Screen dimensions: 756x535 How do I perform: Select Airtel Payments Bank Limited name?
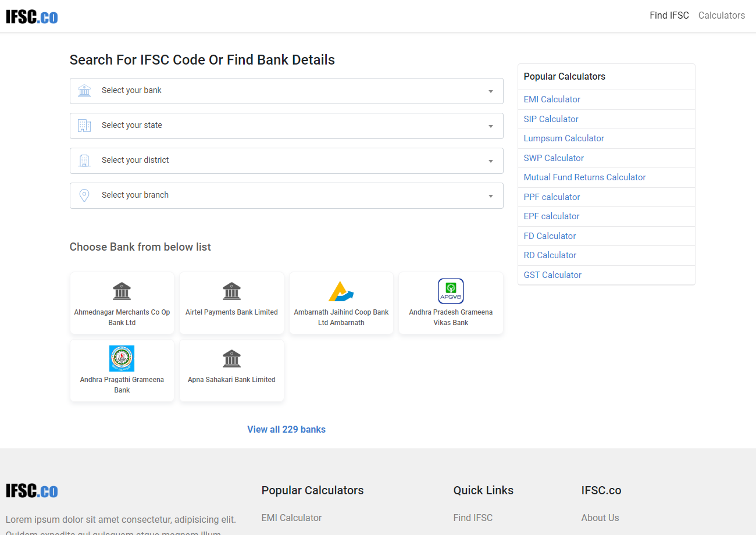tap(231, 312)
